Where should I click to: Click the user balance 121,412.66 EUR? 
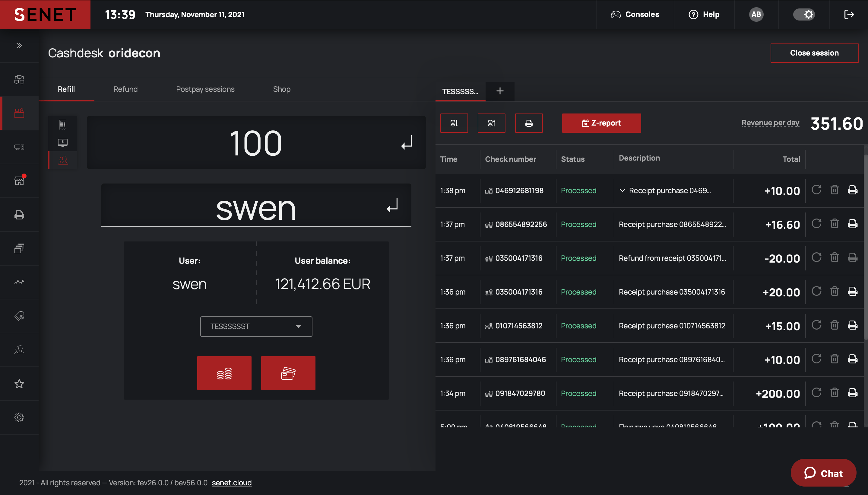click(x=322, y=284)
